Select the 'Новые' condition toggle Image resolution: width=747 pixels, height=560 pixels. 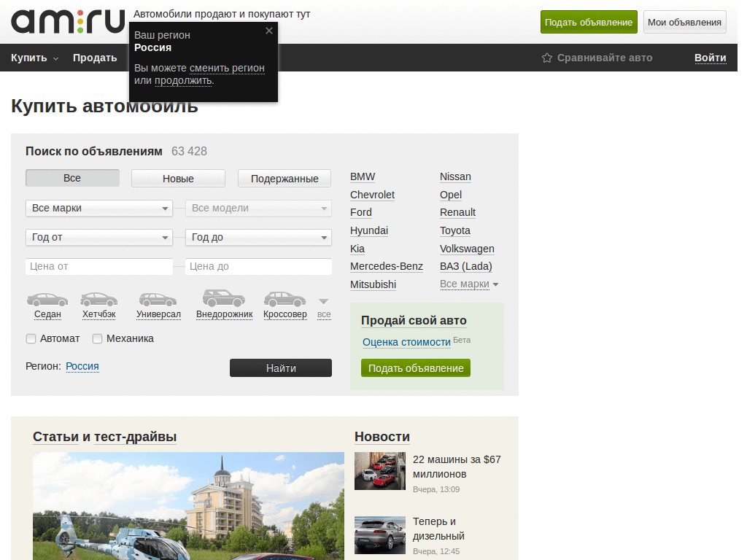pyautogui.click(x=178, y=178)
